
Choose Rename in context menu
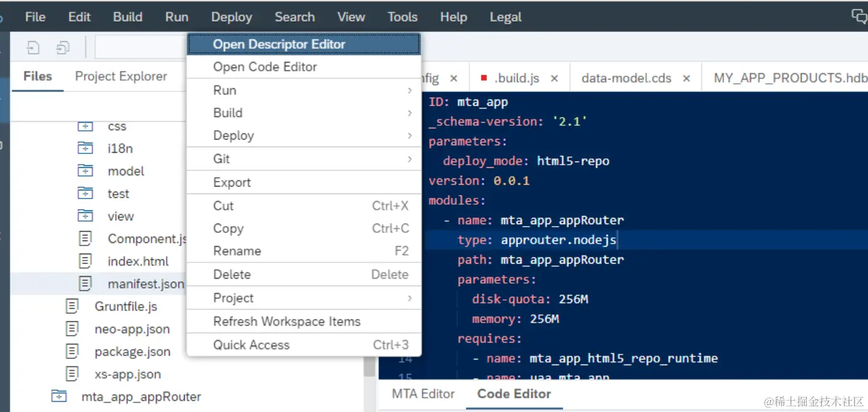304,251
